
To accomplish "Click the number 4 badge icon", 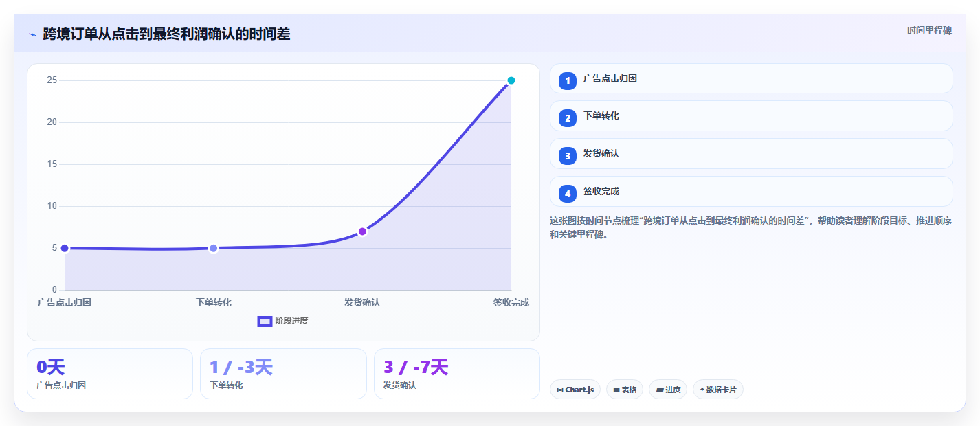I will [x=568, y=194].
